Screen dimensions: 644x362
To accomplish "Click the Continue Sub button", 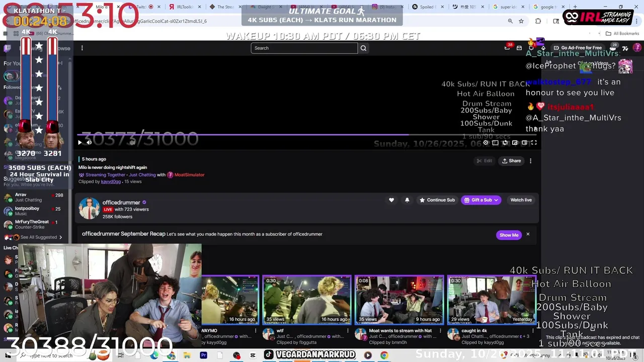I will click(437, 200).
